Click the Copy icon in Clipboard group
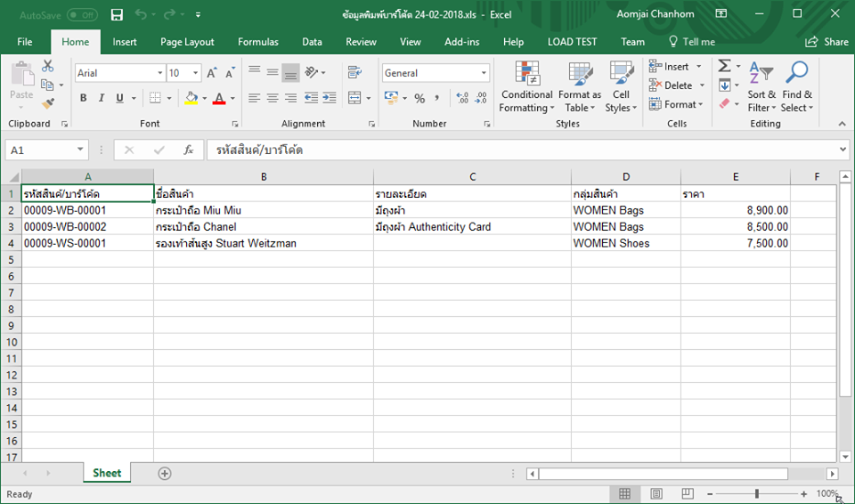 (47, 85)
